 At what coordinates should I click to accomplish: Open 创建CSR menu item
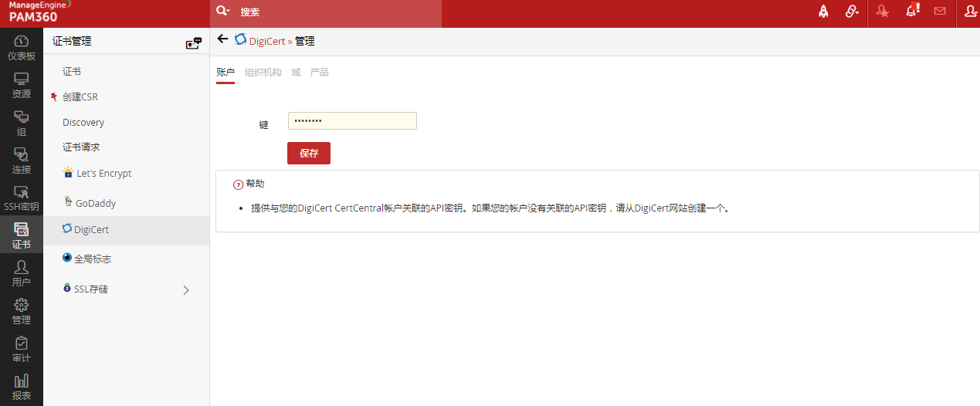[80, 97]
